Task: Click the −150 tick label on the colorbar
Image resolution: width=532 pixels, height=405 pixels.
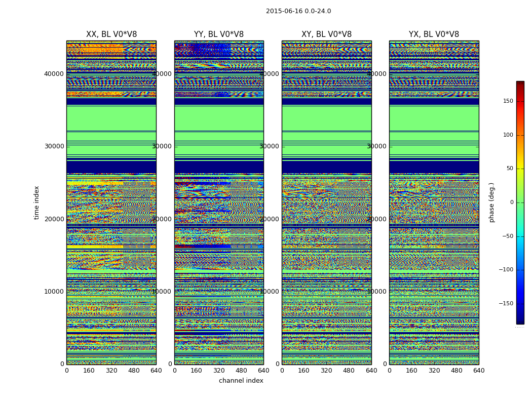Action: click(506, 304)
